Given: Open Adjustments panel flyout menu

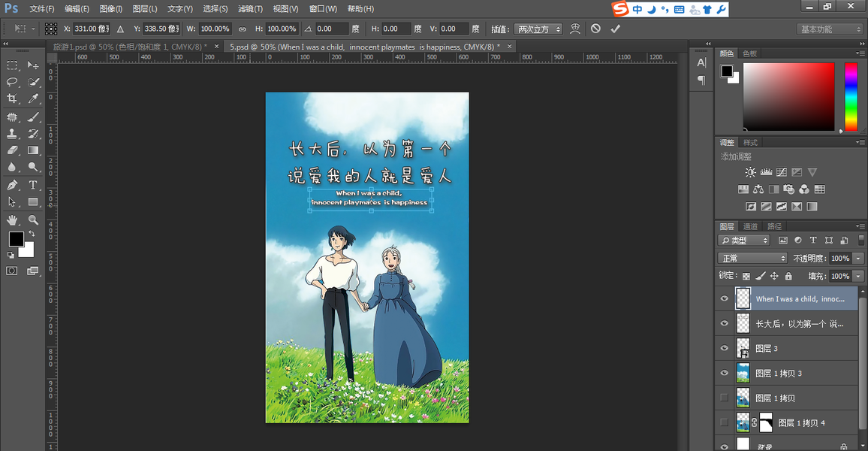Looking at the screenshot, I should pyautogui.click(x=860, y=142).
